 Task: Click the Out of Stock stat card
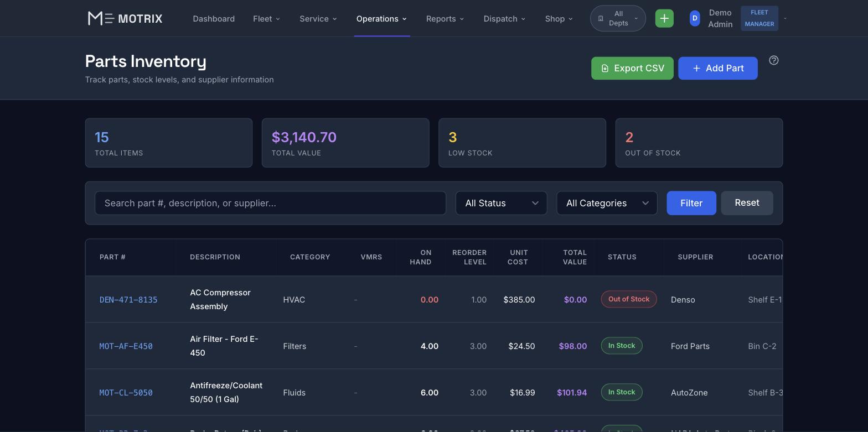(699, 143)
